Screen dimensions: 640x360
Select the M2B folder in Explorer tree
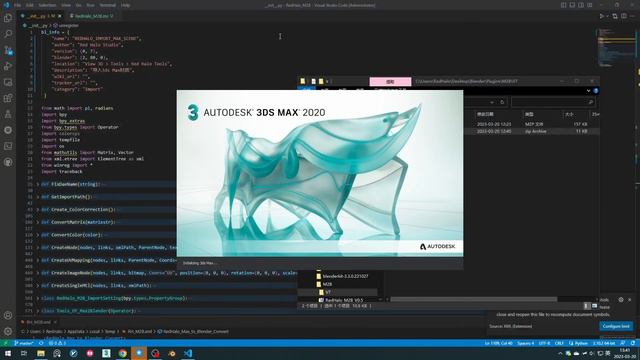(x=324, y=284)
